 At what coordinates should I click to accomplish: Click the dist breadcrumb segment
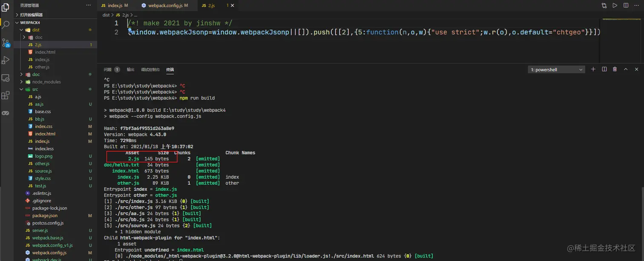(x=106, y=15)
